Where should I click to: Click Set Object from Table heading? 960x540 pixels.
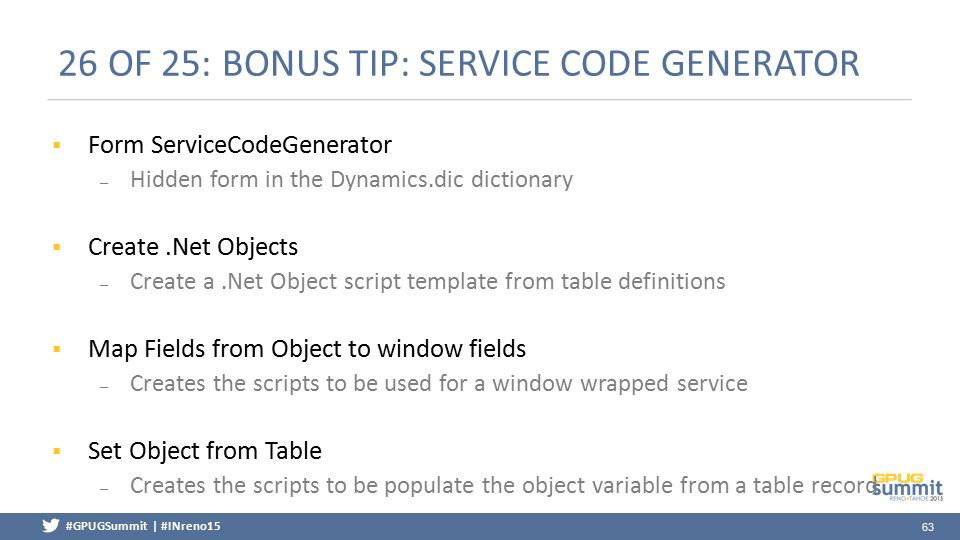[204, 451]
